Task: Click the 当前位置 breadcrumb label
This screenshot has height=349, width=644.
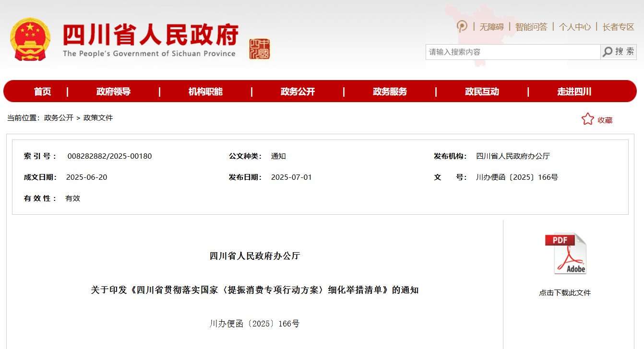Action: click(24, 118)
